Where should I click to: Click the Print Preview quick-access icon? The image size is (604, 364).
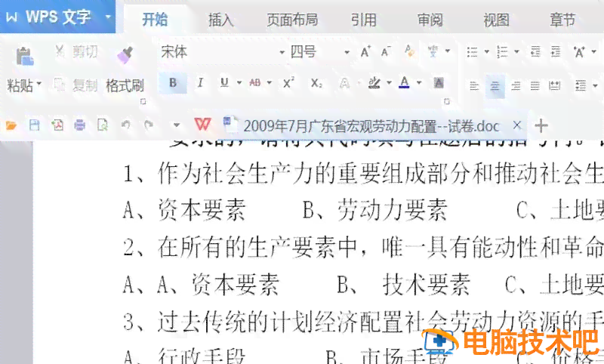point(103,125)
